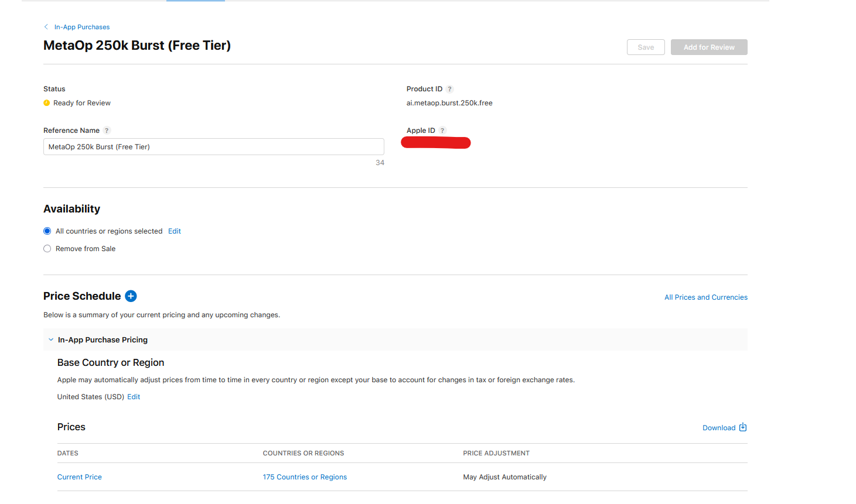
Task: Click the MetaOp 250k Burst page title
Action: 137,46
